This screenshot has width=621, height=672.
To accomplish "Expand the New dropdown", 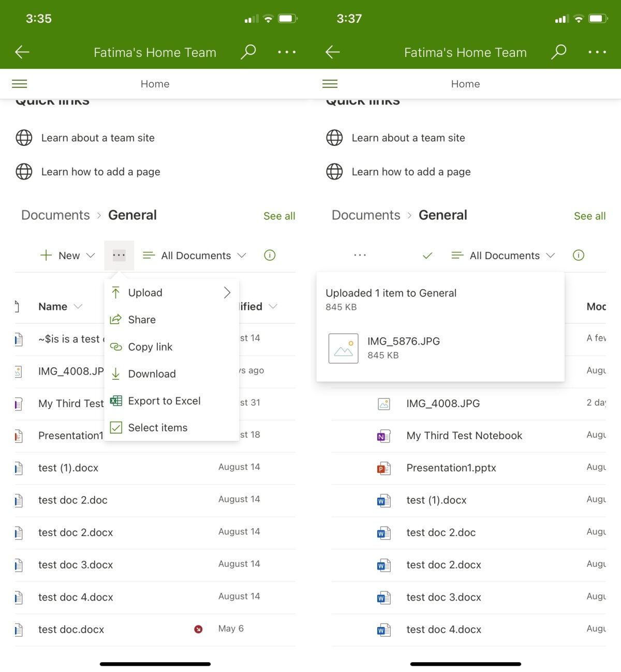I will pos(68,256).
